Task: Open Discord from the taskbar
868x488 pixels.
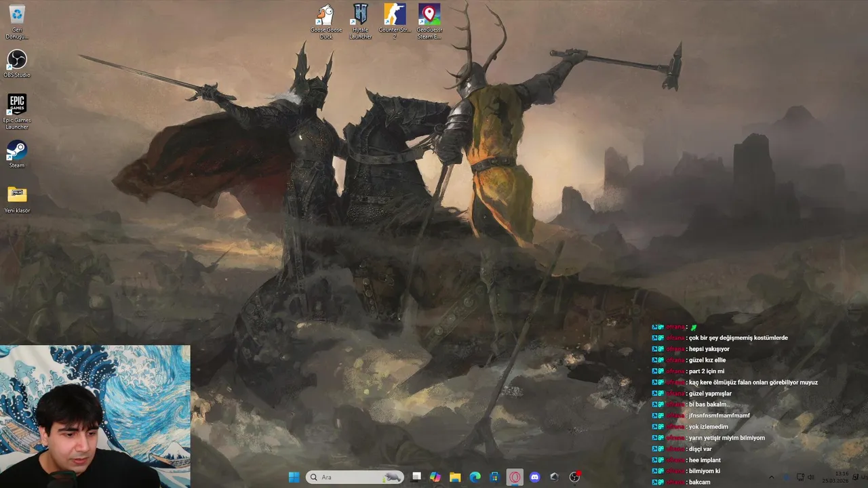Action: [x=535, y=477]
